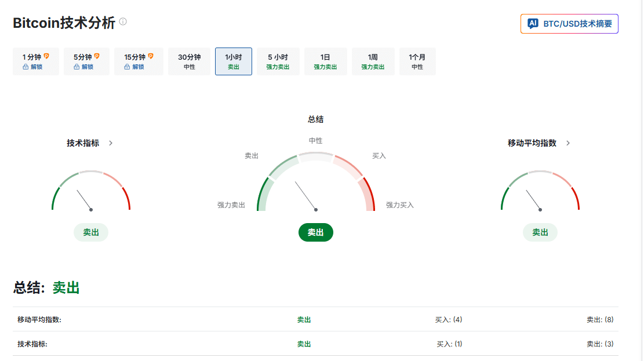Click 卖出 value in 移动平均指数 row
Image resolution: width=644 pixels, height=361 pixels.
click(x=304, y=319)
